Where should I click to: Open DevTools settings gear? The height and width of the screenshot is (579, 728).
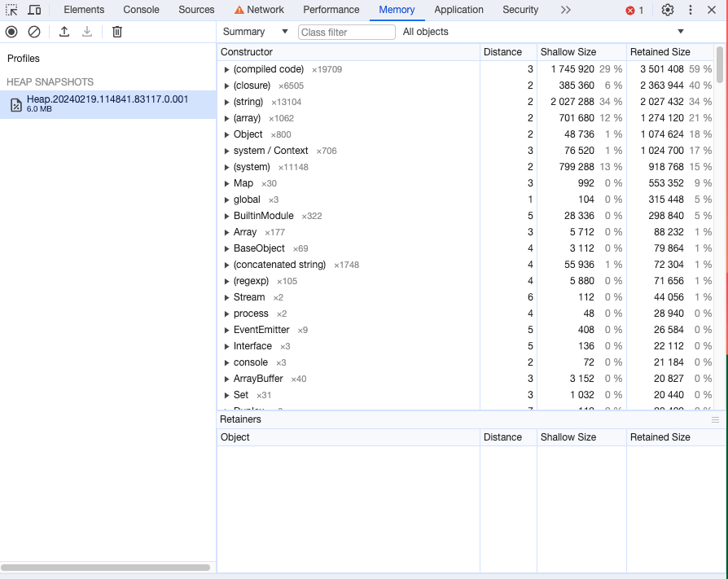[x=668, y=9]
